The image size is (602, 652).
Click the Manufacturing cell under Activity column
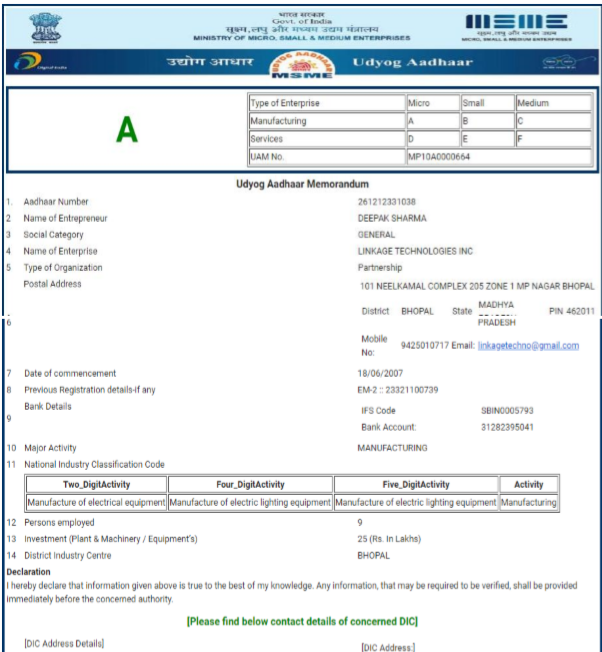tap(528, 502)
